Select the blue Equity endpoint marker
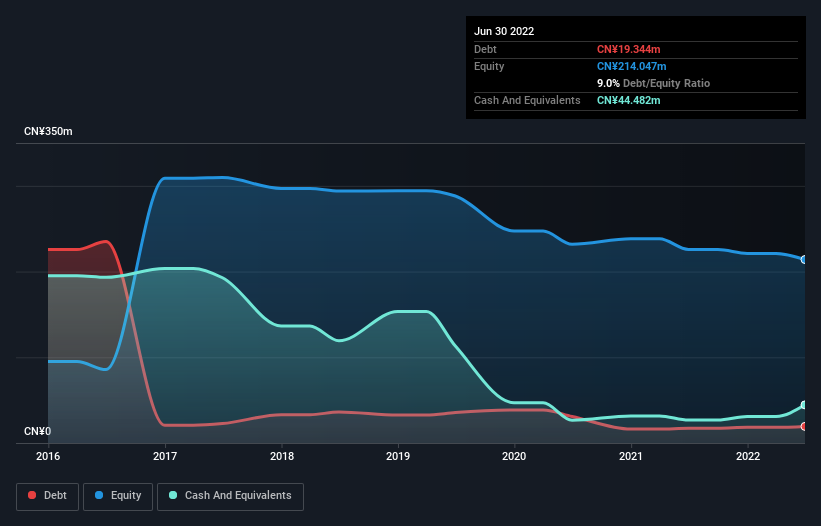The height and width of the screenshot is (526, 821). pyautogui.click(x=804, y=260)
